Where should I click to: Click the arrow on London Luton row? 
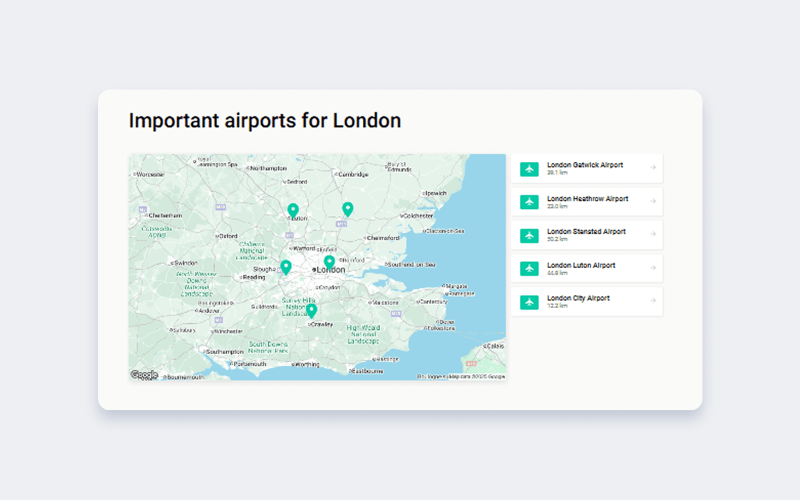(652, 268)
